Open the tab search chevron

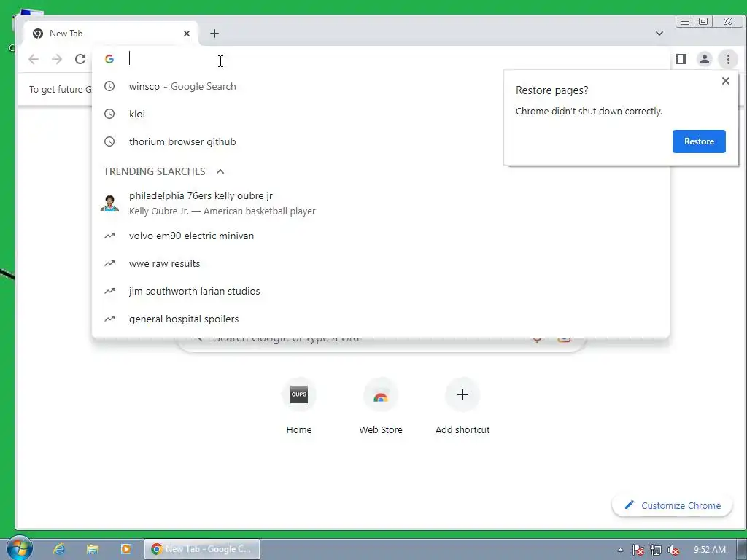pyautogui.click(x=659, y=34)
